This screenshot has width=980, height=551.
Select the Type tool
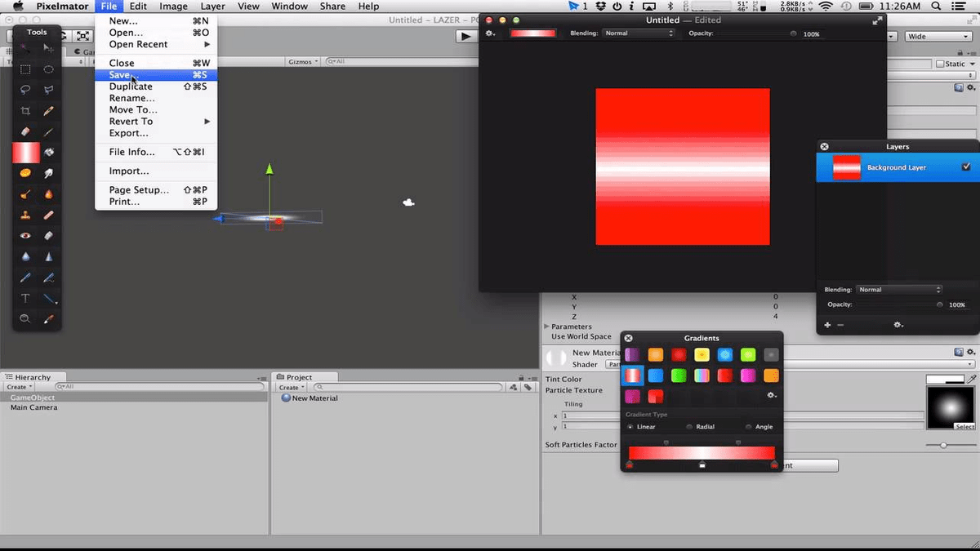click(25, 298)
